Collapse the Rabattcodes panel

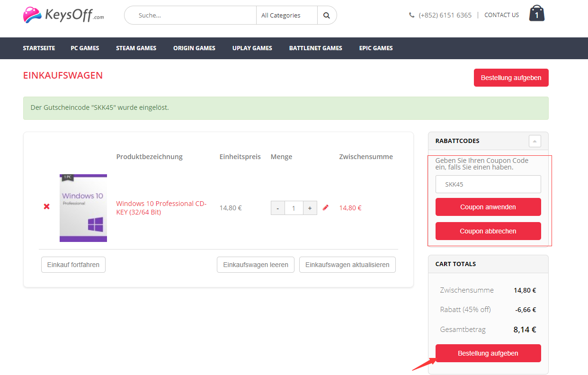point(535,141)
